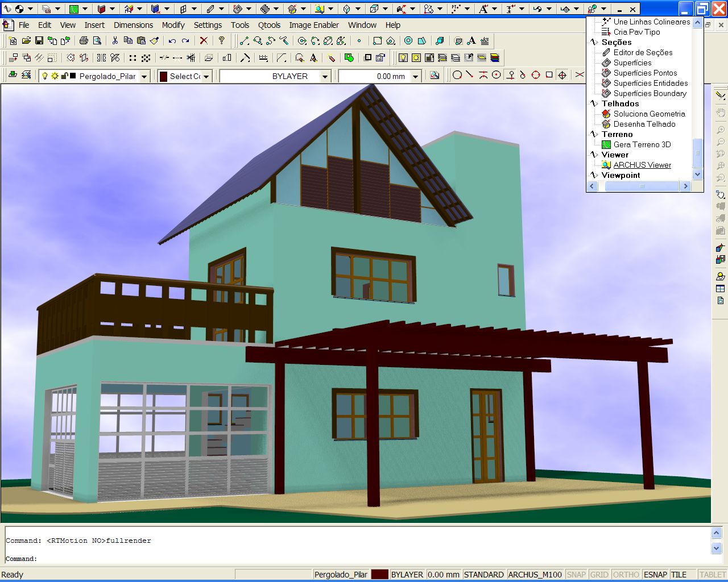Select the Rectangle draw tool
The image size is (728, 582).
click(x=378, y=41)
